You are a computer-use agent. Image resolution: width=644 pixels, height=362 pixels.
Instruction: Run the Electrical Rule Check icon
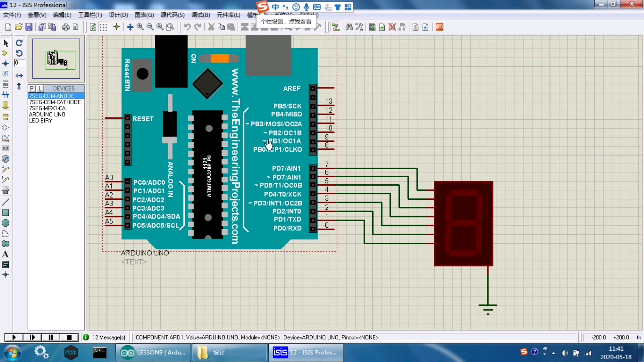coord(426,27)
